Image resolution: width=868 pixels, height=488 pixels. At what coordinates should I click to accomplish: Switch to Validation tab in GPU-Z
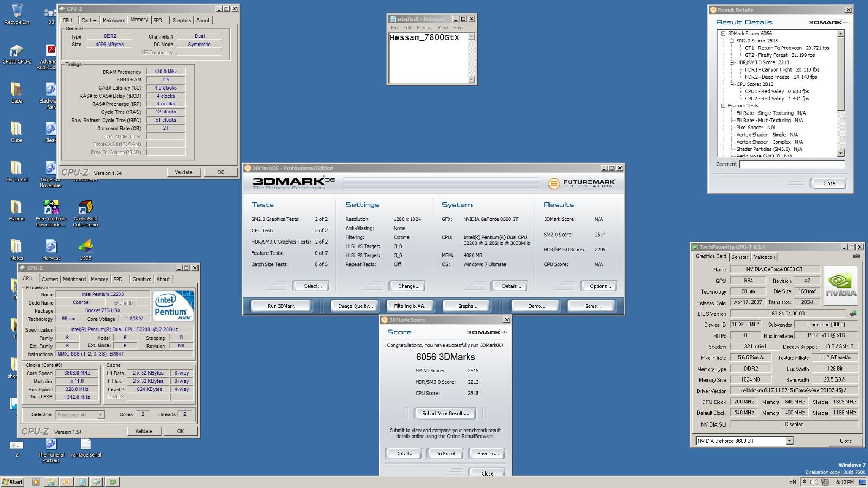764,257
